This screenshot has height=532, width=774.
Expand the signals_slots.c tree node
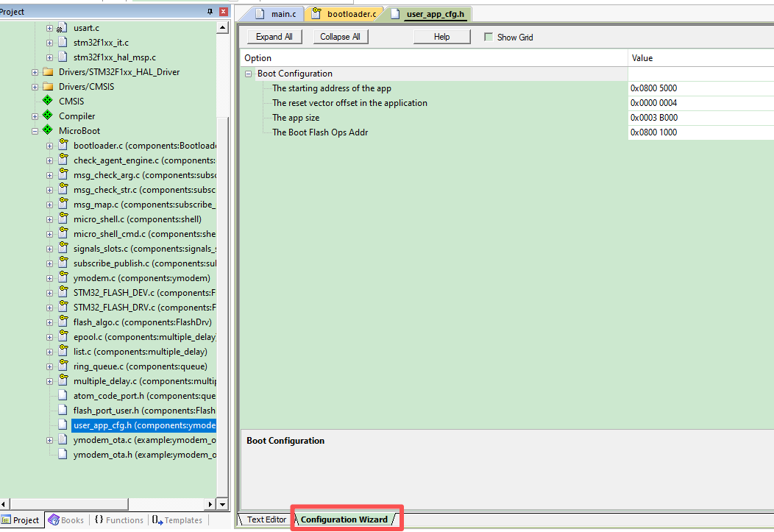pyautogui.click(x=49, y=249)
